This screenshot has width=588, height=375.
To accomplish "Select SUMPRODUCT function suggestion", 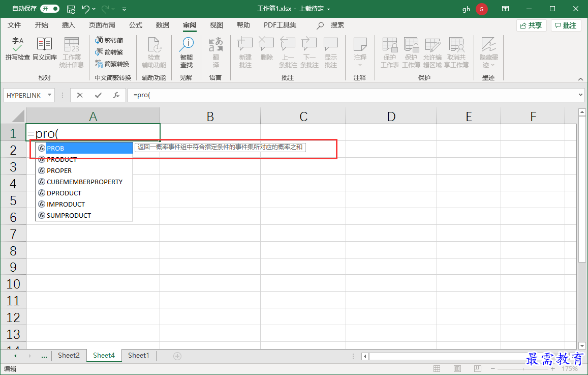I will point(84,215).
